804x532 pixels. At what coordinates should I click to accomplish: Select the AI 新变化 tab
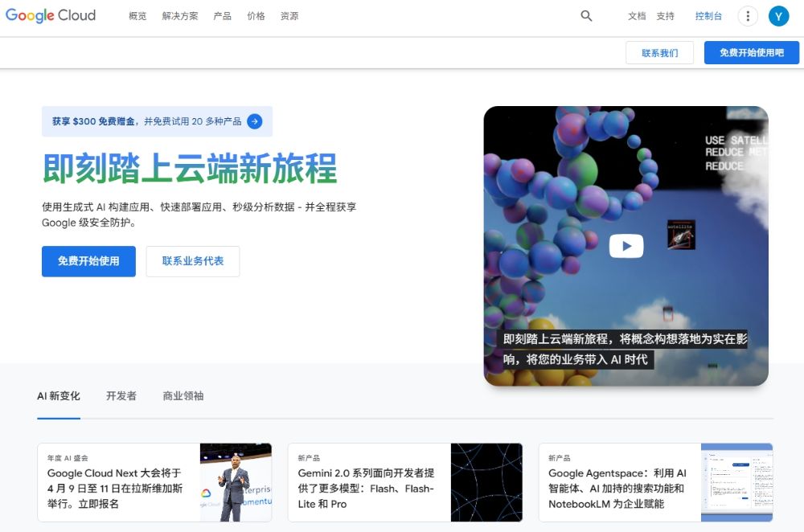tap(59, 396)
